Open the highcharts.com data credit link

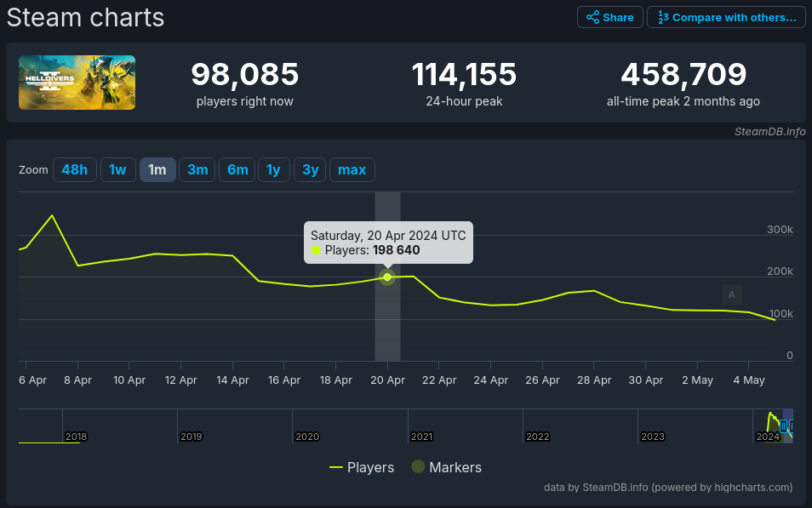(668, 488)
